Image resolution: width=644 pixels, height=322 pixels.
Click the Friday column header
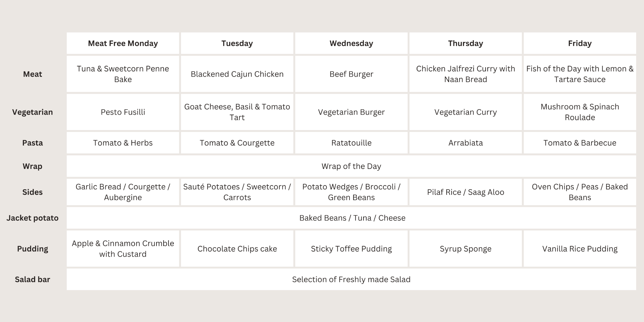click(x=580, y=43)
